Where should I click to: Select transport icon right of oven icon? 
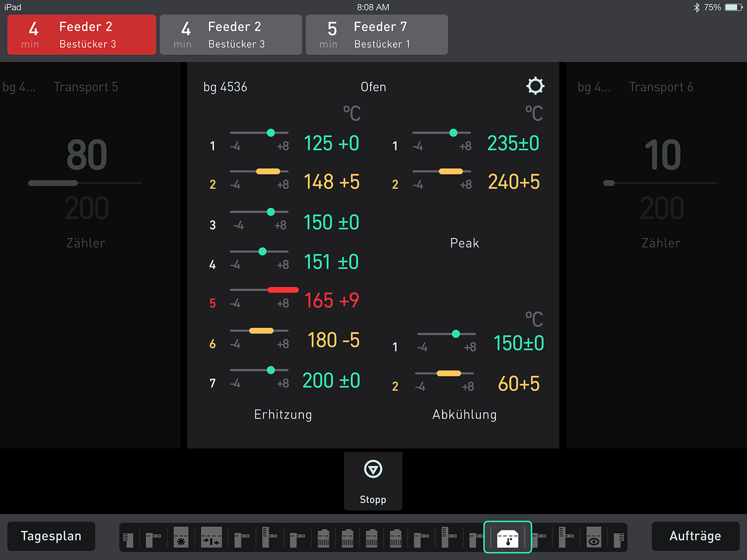pyautogui.click(x=539, y=540)
